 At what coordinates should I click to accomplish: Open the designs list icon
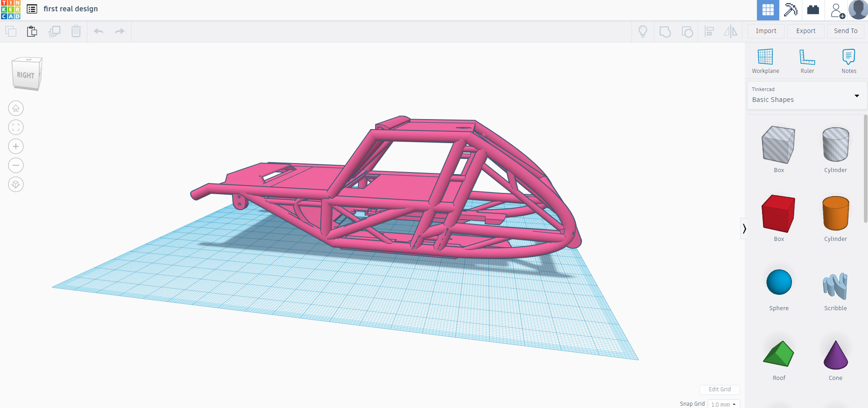[x=32, y=9]
